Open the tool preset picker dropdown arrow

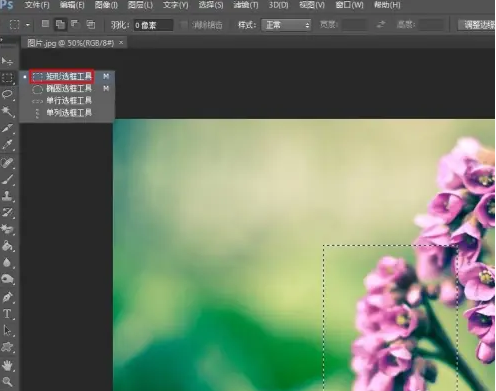28,25
